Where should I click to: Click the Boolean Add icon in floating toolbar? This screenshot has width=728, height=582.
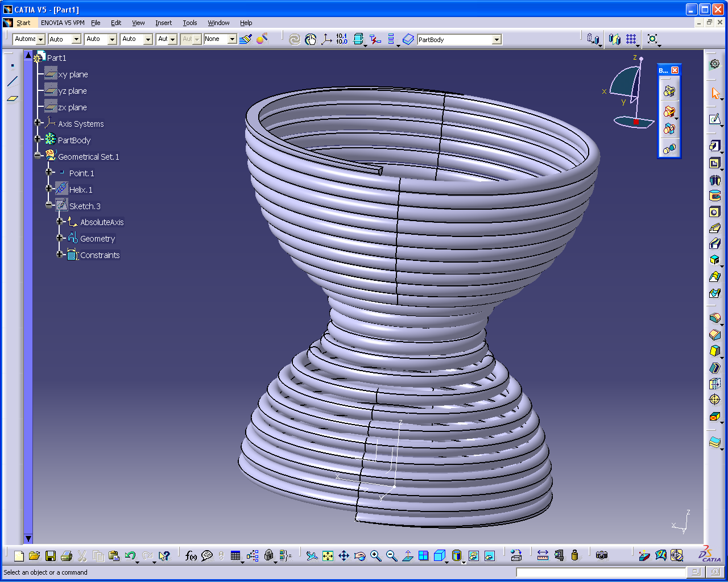click(669, 111)
